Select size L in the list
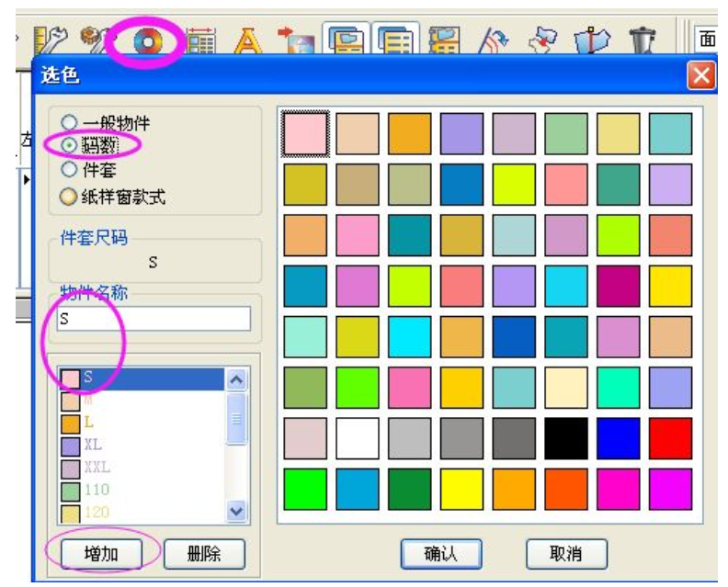 click(x=142, y=423)
